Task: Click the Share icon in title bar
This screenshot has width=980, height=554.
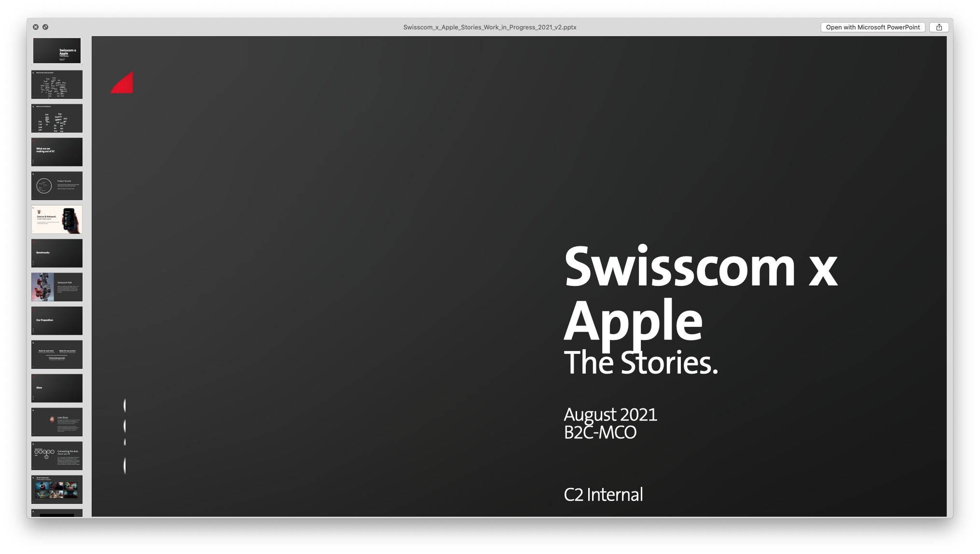Action: (x=939, y=27)
